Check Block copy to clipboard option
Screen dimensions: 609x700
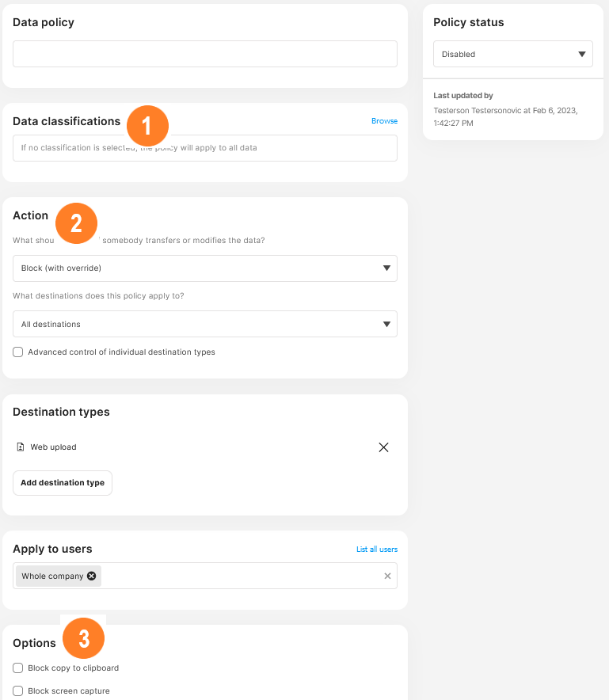(x=18, y=668)
